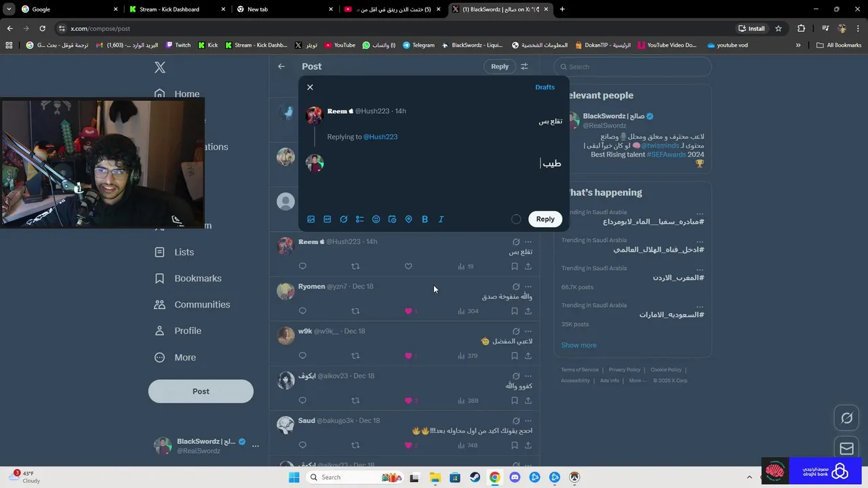Open reply filter settings icon in header
This screenshot has height=488, width=868.
point(524,66)
